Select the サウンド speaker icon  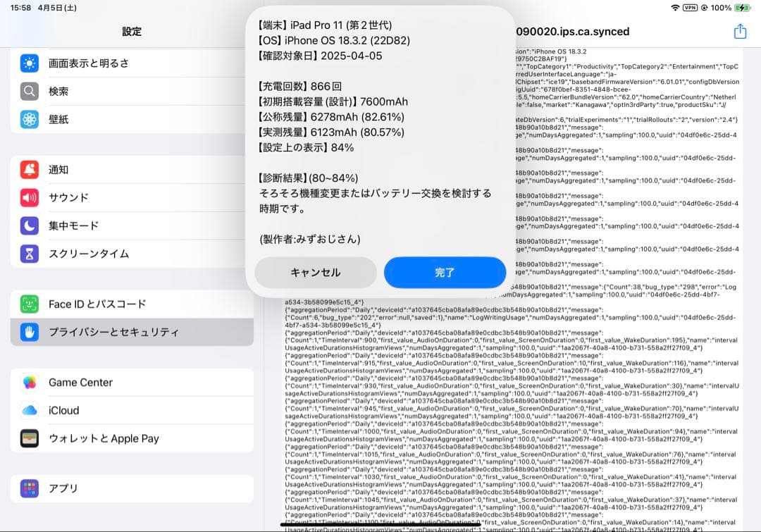click(28, 197)
